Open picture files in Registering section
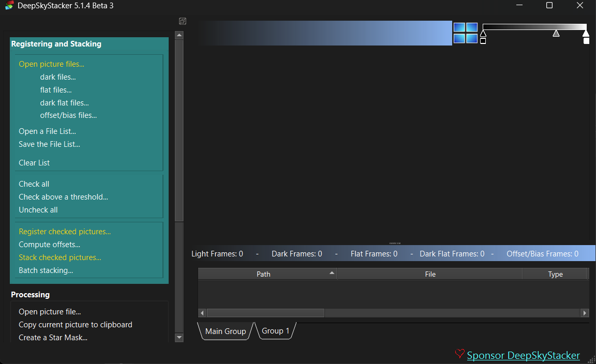 pyautogui.click(x=51, y=64)
